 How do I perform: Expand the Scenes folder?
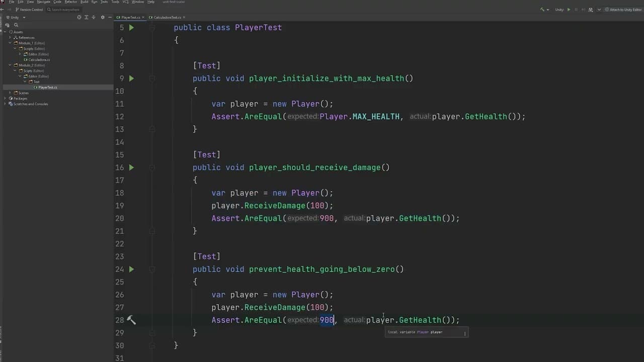(10, 93)
